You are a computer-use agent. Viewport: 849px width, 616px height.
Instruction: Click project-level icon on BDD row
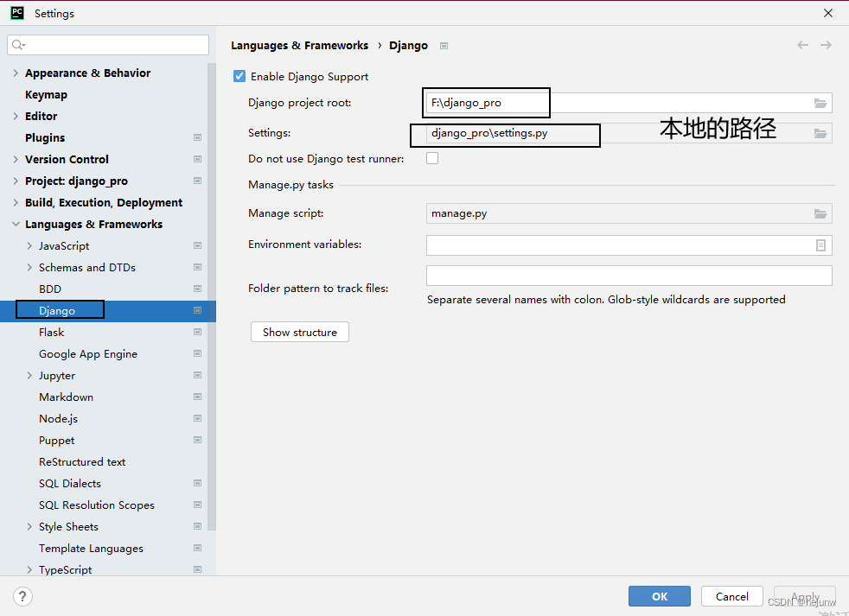coord(198,289)
